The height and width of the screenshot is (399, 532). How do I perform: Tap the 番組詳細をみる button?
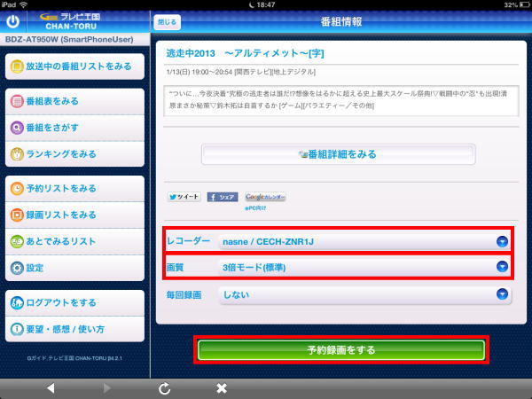pos(339,154)
